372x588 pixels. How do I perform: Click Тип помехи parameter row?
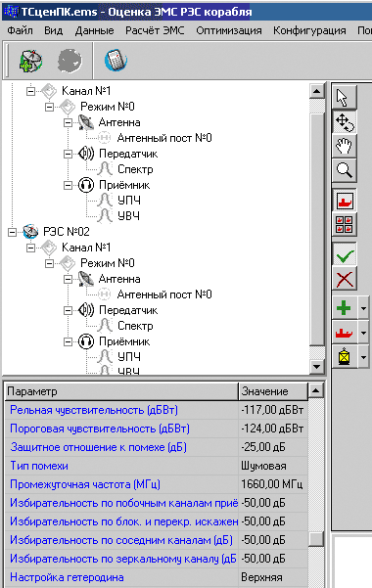point(38,466)
